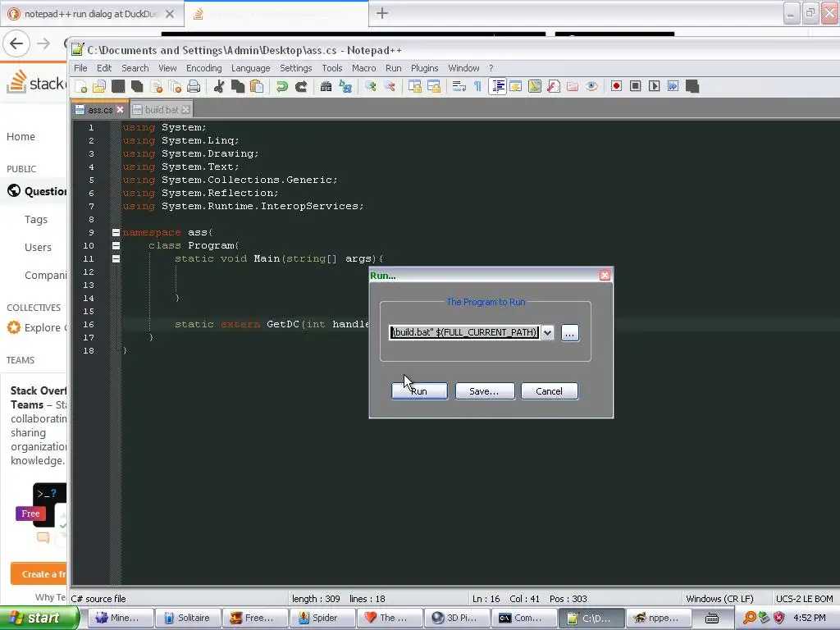Switch to the build.bat tab

tap(162, 110)
